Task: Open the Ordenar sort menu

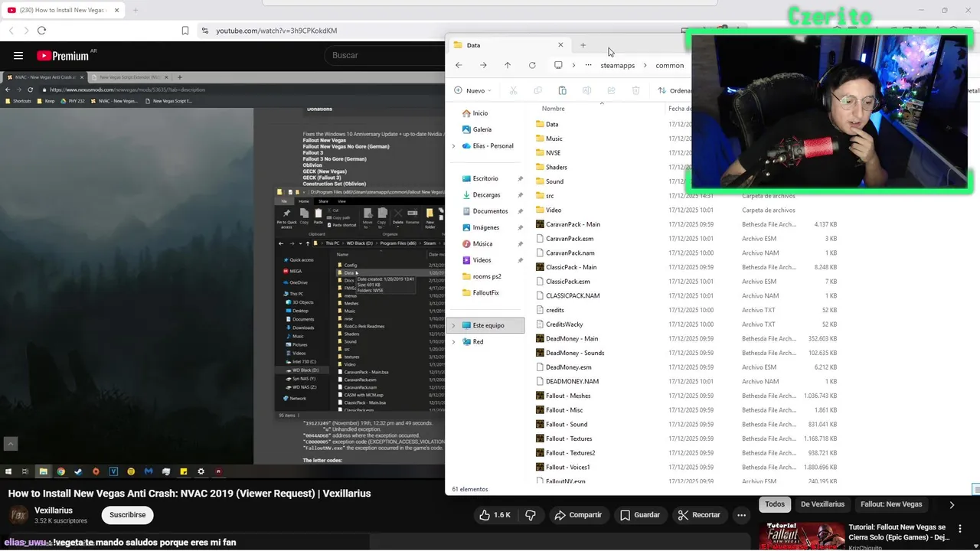Action: [674, 90]
